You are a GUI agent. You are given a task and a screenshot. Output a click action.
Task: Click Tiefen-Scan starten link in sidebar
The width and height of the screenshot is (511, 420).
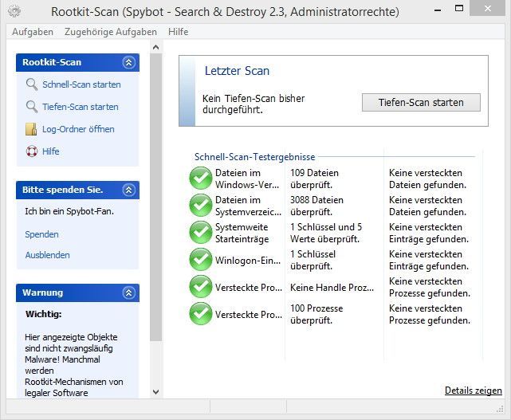pyautogui.click(x=81, y=107)
